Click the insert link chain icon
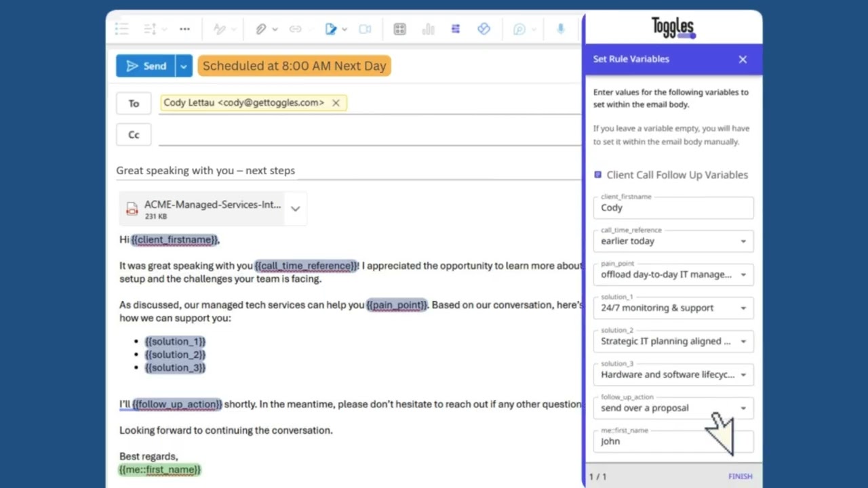Image resolution: width=868 pixels, height=488 pixels. (295, 29)
